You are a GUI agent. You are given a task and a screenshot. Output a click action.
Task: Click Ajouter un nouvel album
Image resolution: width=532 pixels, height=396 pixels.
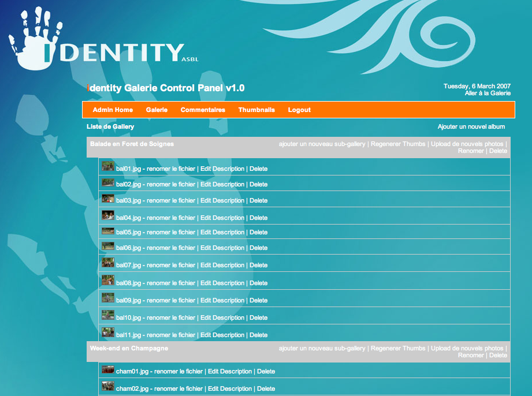click(471, 126)
